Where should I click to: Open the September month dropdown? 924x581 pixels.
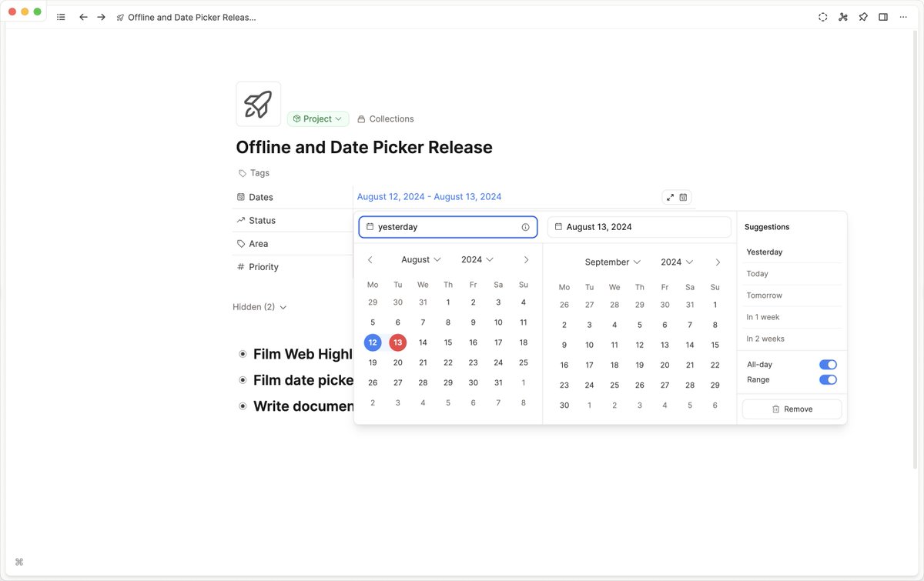point(612,262)
